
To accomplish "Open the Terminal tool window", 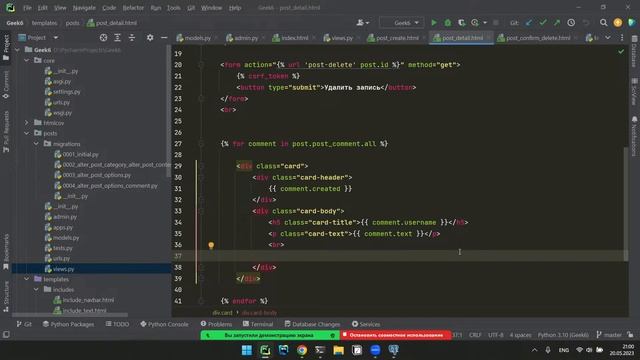I will click(x=258, y=324).
